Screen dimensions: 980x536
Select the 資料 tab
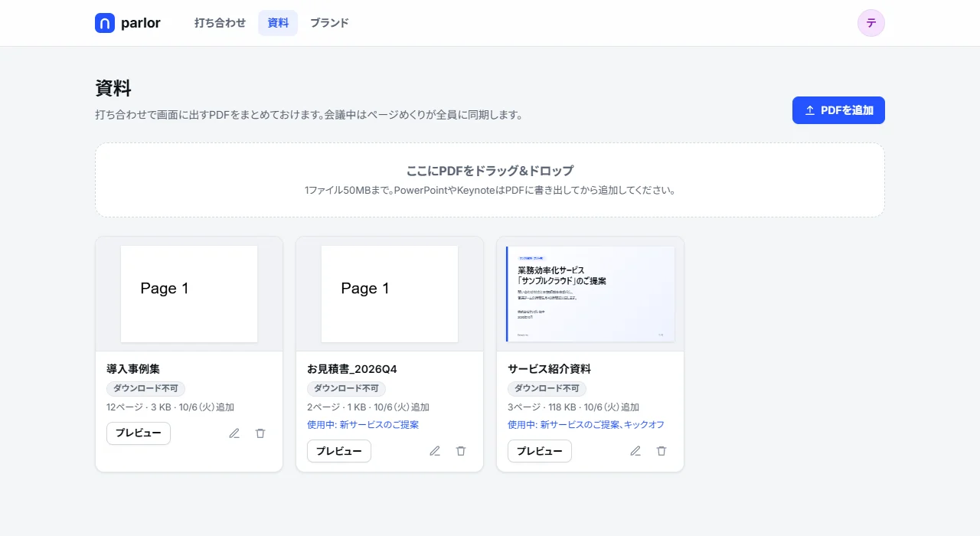278,23
